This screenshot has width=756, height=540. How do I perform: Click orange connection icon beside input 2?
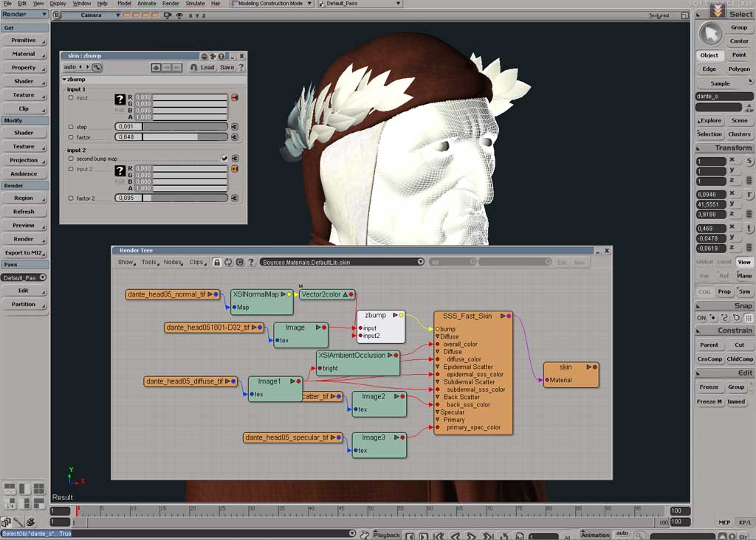(x=235, y=169)
